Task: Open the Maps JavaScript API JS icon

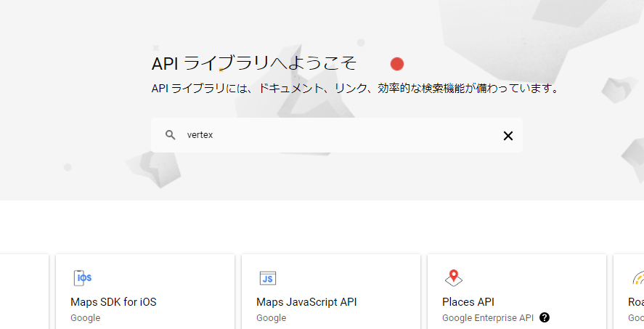Action: tap(268, 278)
